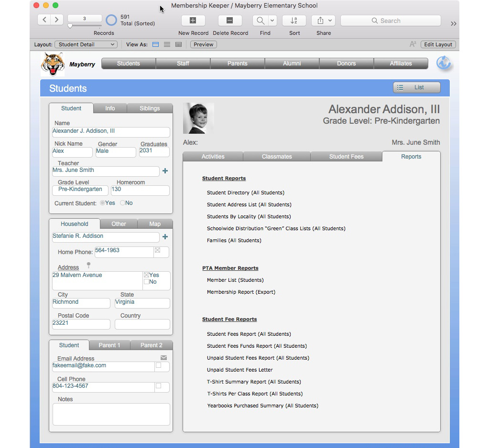The image size is (489, 448).
Task: Select Yes for Current Student
Action: (x=102, y=203)
